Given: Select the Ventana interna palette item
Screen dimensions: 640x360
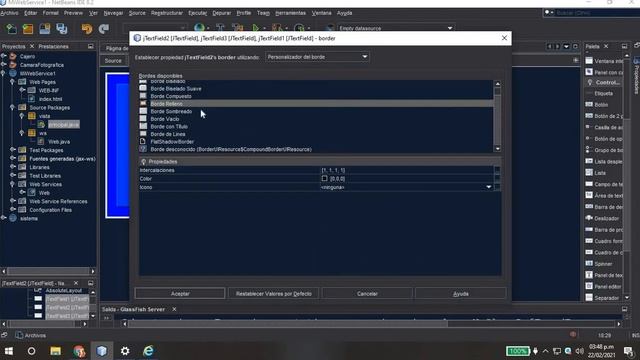Looking at the screenshot, I should click(604, 61).
